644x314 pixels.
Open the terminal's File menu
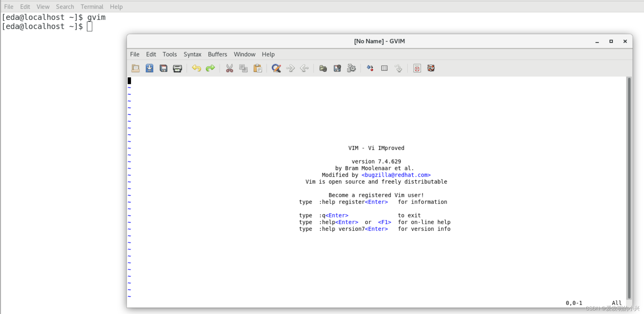9,6
